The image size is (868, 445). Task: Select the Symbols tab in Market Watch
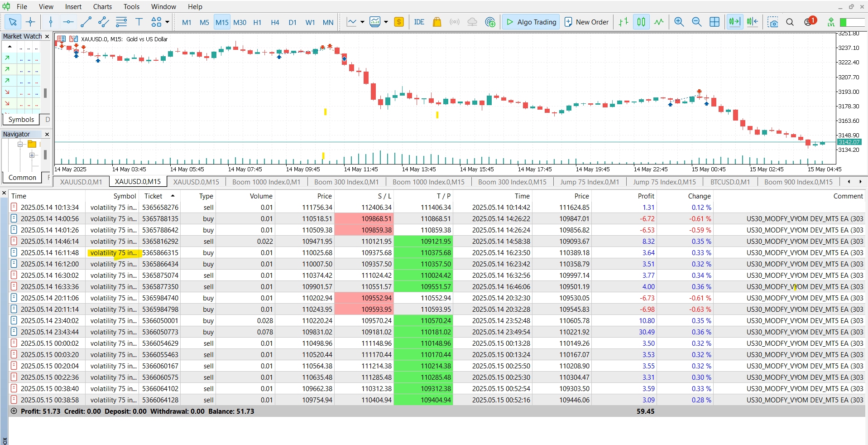[x=21, y=120]
